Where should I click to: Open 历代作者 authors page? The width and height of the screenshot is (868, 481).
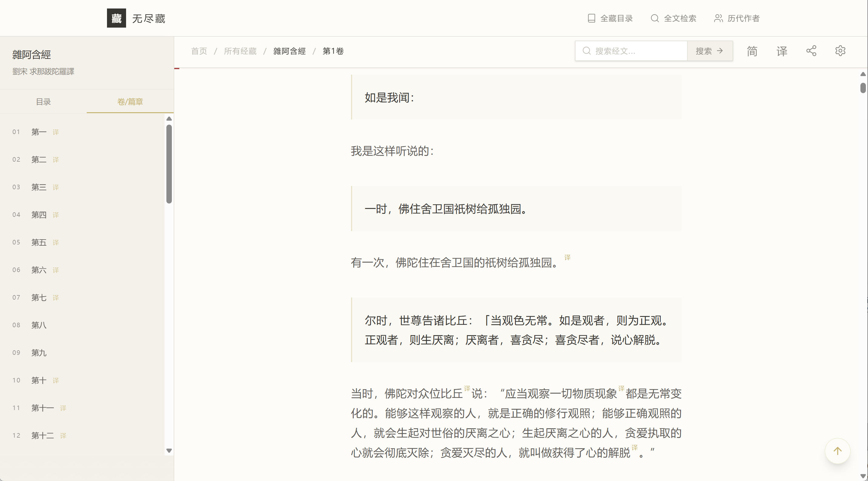pyautogui.click(x=737, y=18)
